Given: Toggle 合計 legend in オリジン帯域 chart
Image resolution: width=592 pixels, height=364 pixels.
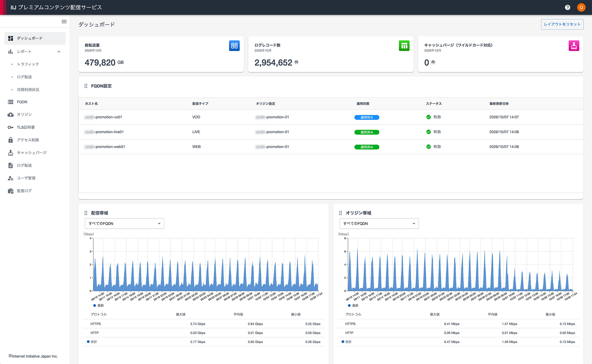Looking at the screenshot, I should (x=353, y=305).
